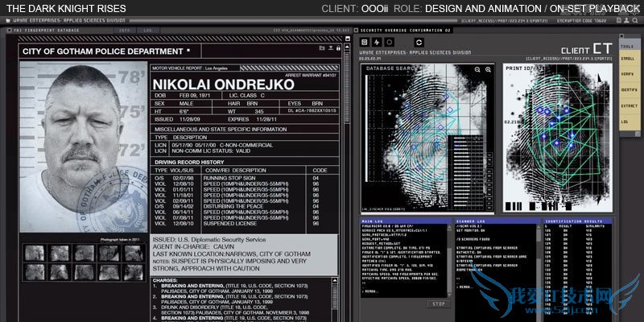The width and height of the screenshot is (644, 322).
Task: Click the square icon atop FBI panel scrollbar
Action: (x=347, y=39)
